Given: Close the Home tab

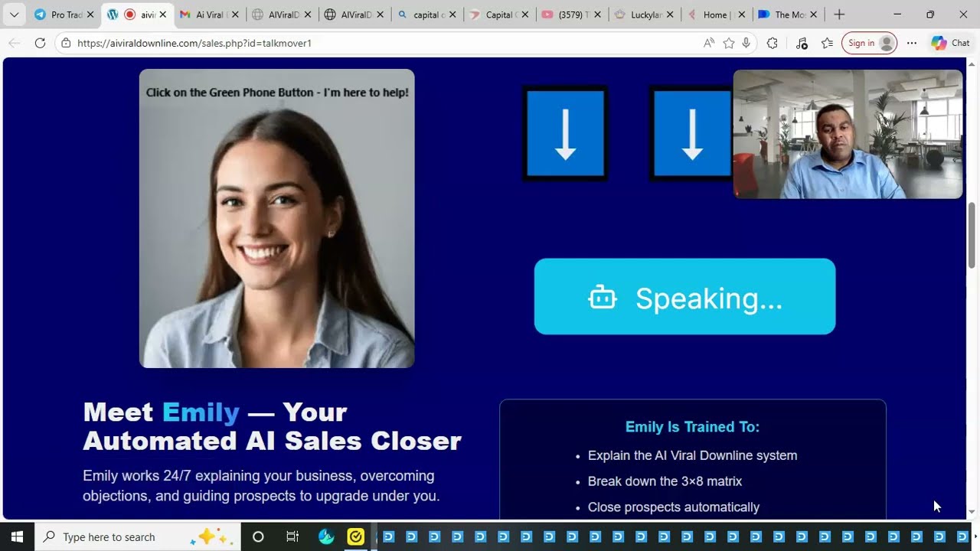Looking at the screenshot, I should 741,15.
